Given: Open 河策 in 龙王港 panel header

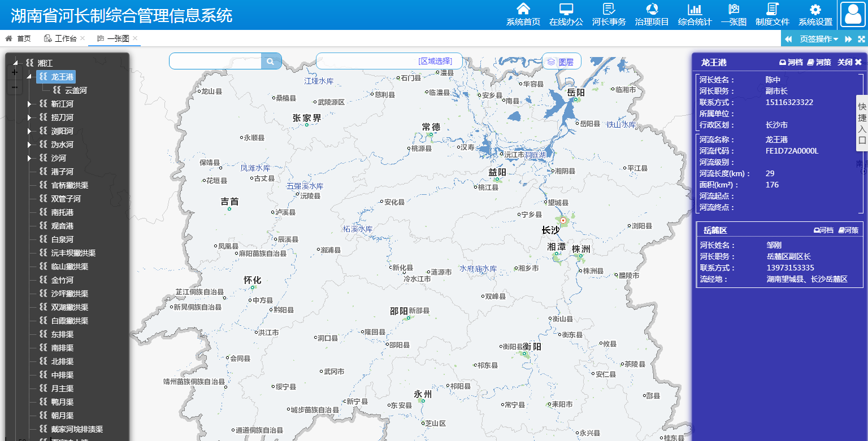Looking at the screenshot, I should pos(819,62).
